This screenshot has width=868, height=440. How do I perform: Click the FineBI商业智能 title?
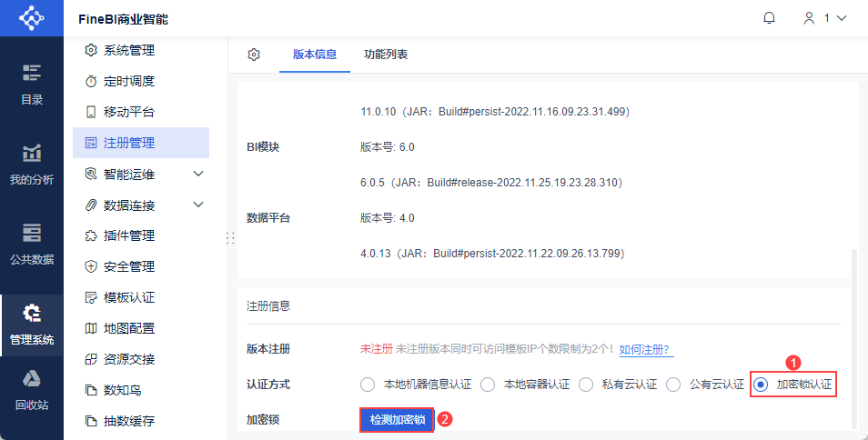coord(124,20)
